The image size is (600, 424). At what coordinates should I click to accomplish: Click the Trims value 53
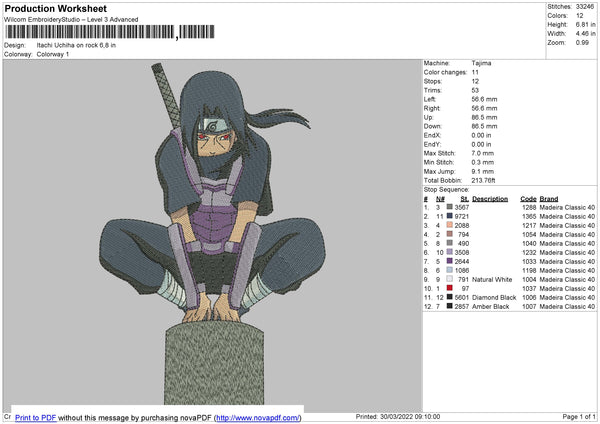click(475, 90)
